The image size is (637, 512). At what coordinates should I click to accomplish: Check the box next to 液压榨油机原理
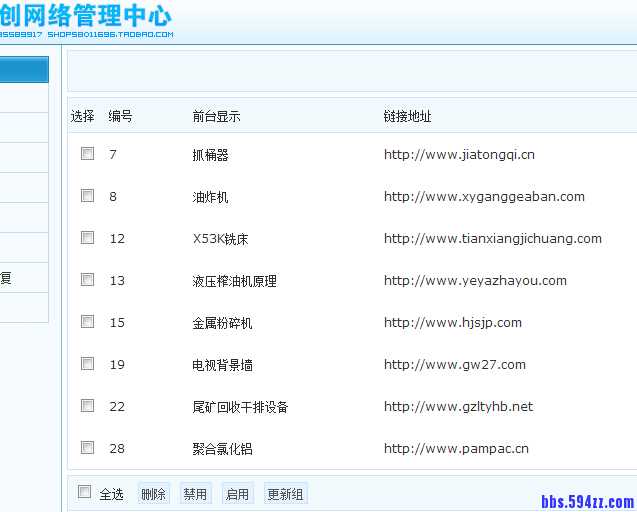click(x=88, y=280)
